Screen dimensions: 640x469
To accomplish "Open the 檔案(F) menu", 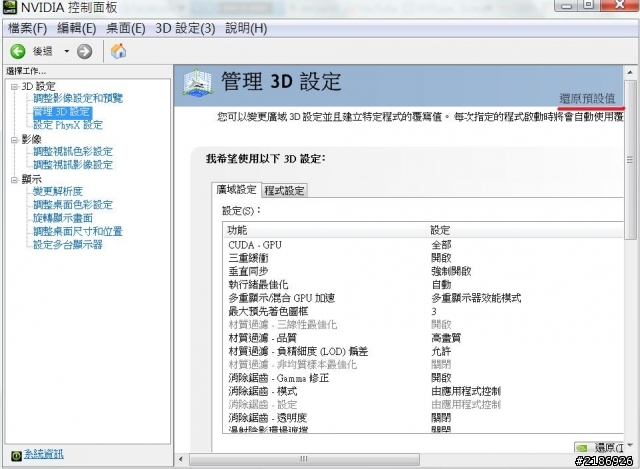I will 27,28.
